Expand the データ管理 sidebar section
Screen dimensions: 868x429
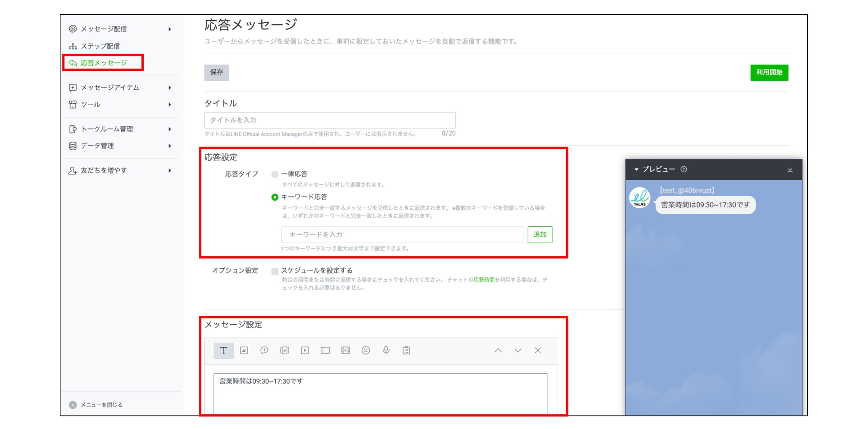point(98,146)
